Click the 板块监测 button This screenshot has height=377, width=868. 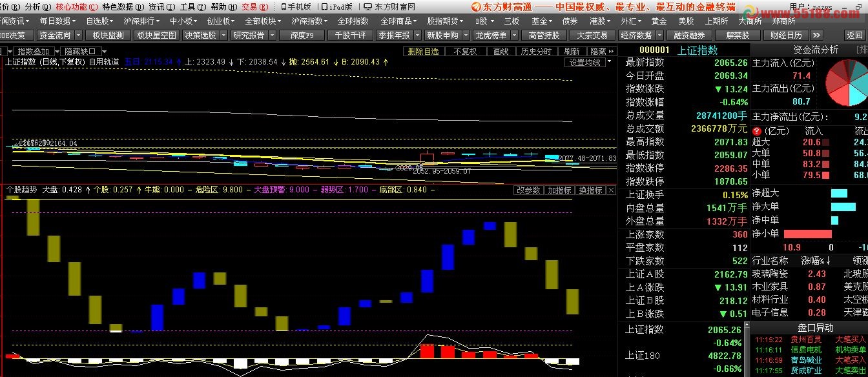pos(108,36)
